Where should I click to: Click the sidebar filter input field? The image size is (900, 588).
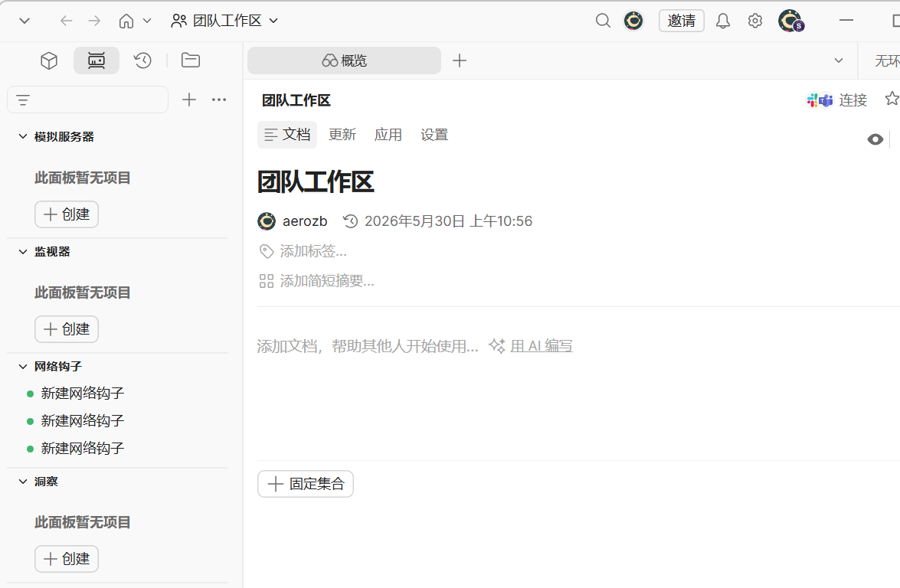pyautogui.click(x=88, y=100)
